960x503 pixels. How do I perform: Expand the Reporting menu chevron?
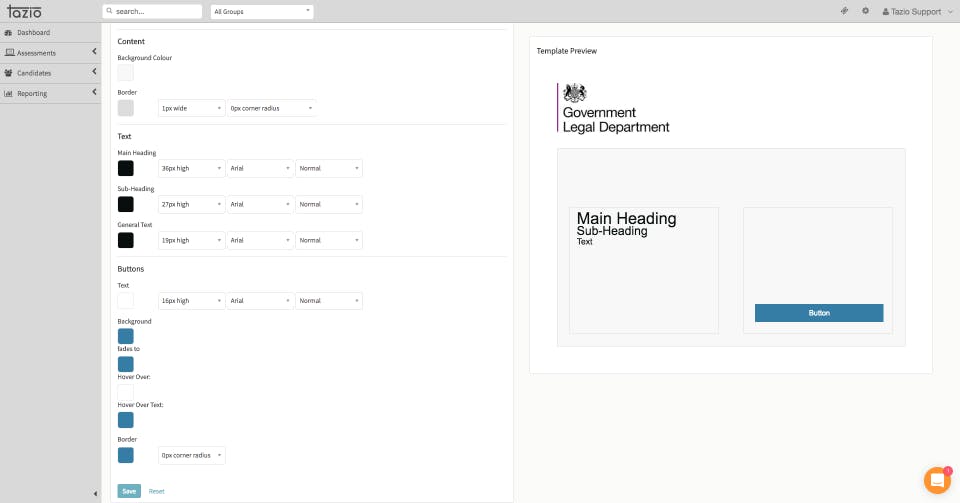point(94,92)
